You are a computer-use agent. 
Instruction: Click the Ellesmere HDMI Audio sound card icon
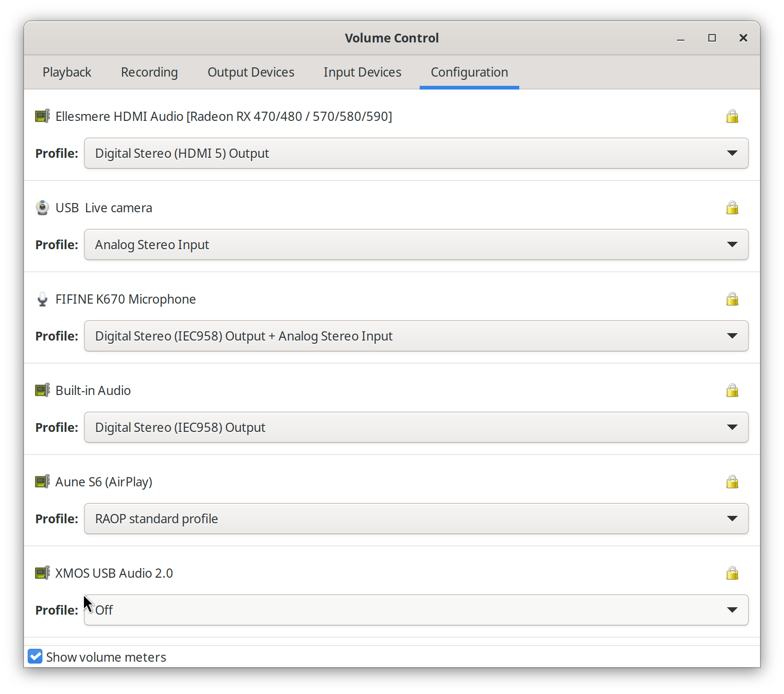[42, 116]
